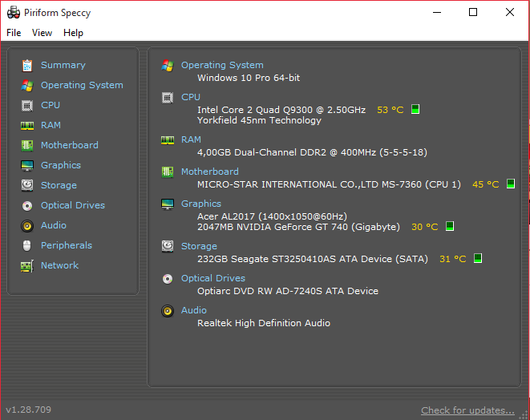Click the green temperature indicator beside 53 °C

pos(415,109)
